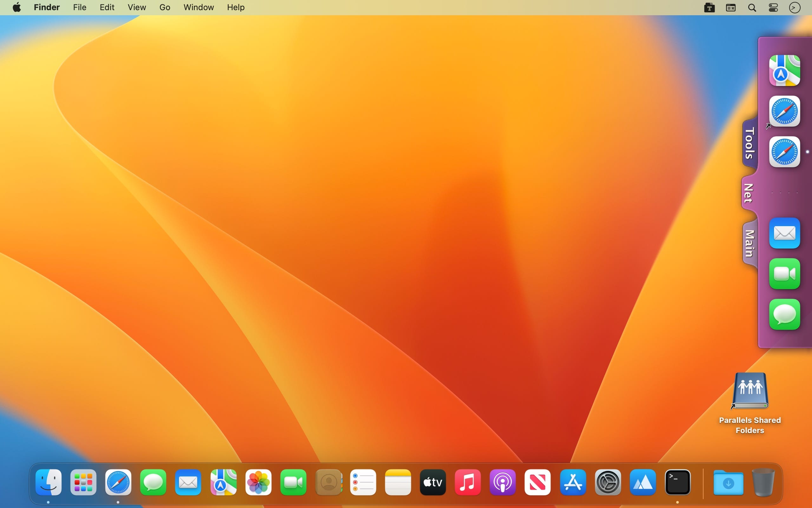Viewport: 812px width, 508px height.
Task: Open the Go menu
Action: [165, 7]
